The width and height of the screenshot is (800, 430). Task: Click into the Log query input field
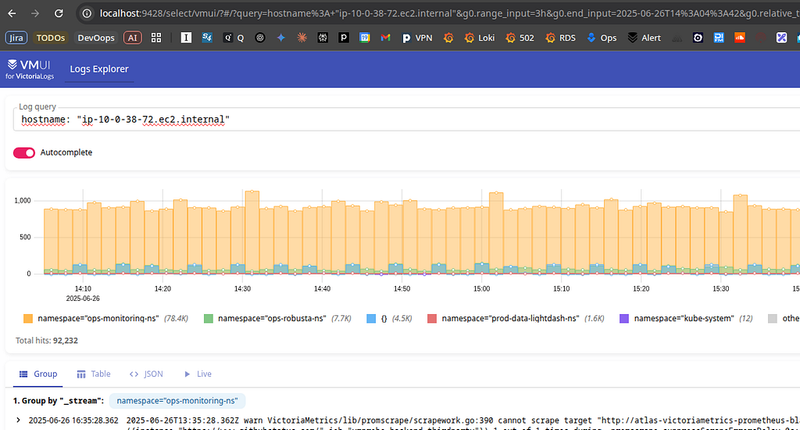coord(406,119)
